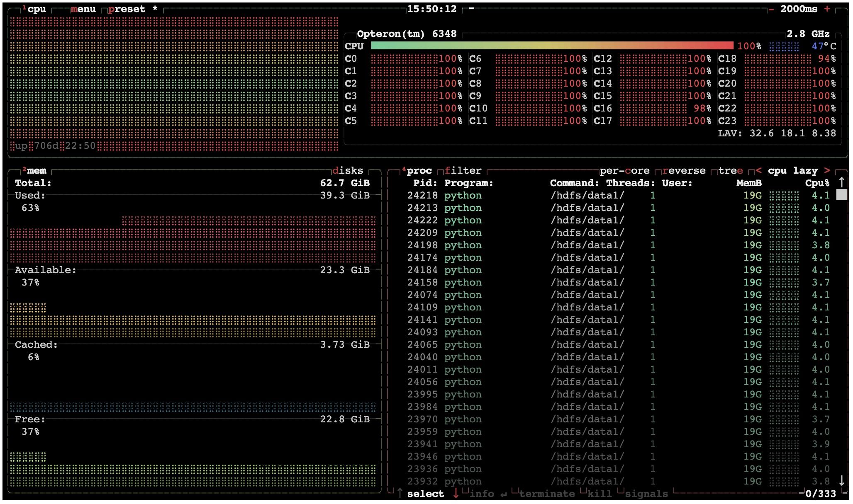Click the plus to increase 2000ms interval
Screen dimensions: 853x504
pos(827,9)
